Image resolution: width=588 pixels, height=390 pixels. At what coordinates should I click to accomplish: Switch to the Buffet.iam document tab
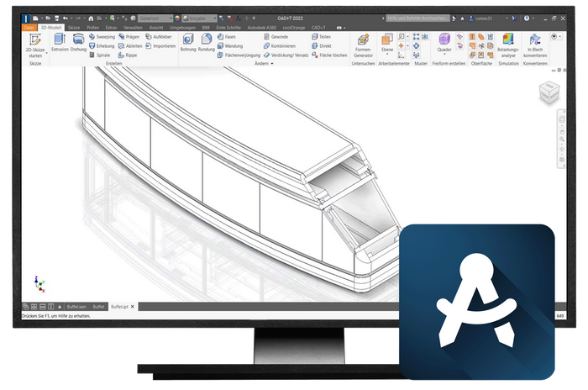point(76,307)
